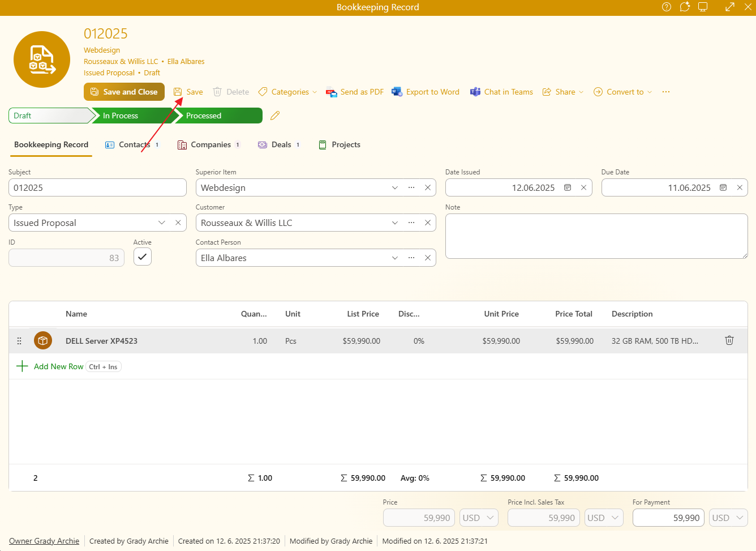Open the toolbar more options ellipsis

coord(666,92)
